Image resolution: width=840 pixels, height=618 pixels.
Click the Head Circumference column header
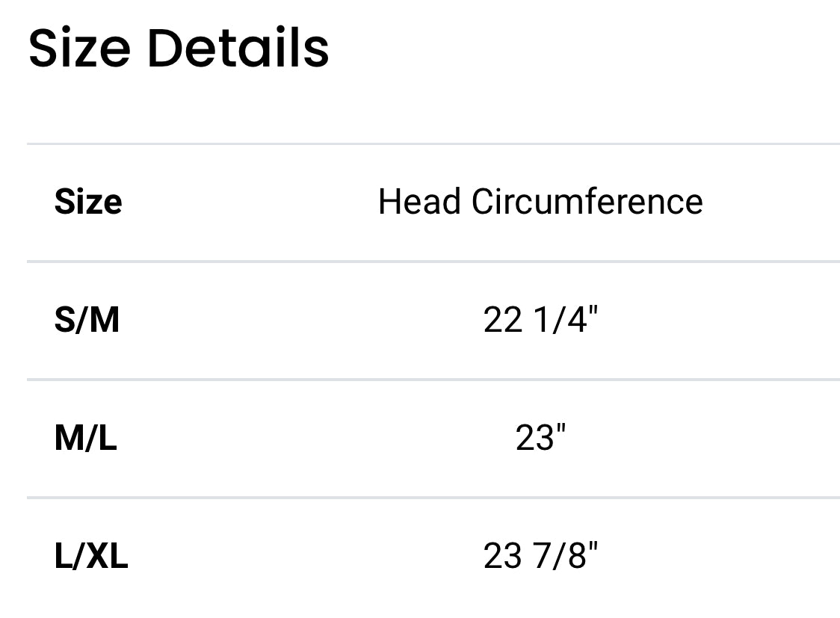point(540,202)
